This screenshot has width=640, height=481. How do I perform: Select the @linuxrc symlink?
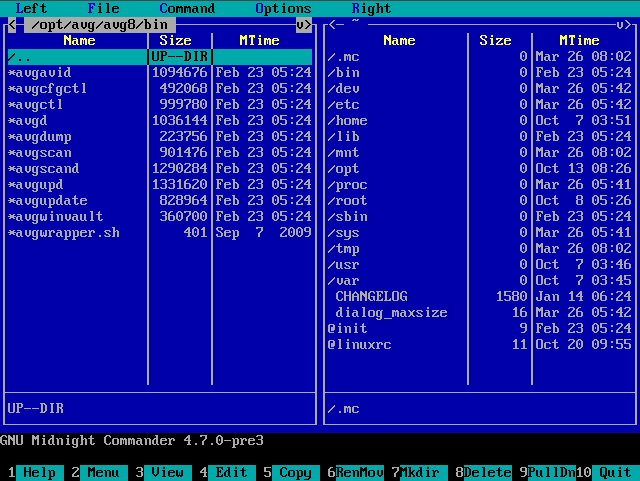[x=480, y=345]
